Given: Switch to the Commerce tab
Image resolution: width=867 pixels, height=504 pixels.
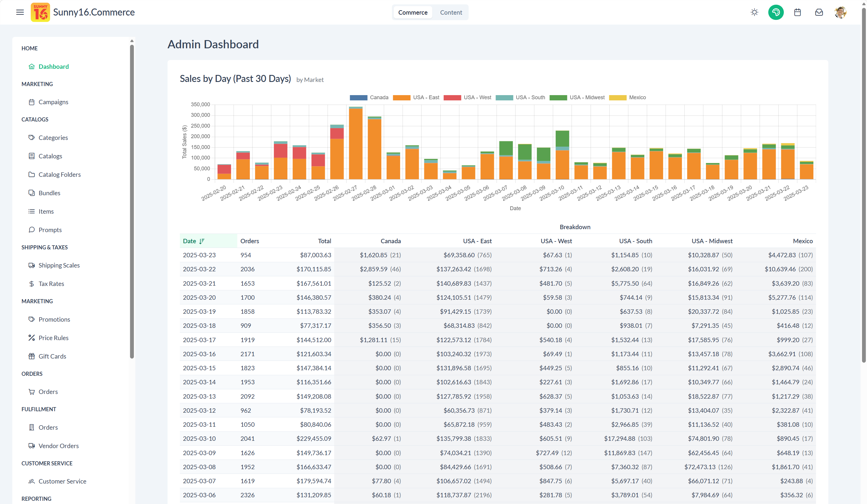Looking at the screenshot, I should 412,12.
